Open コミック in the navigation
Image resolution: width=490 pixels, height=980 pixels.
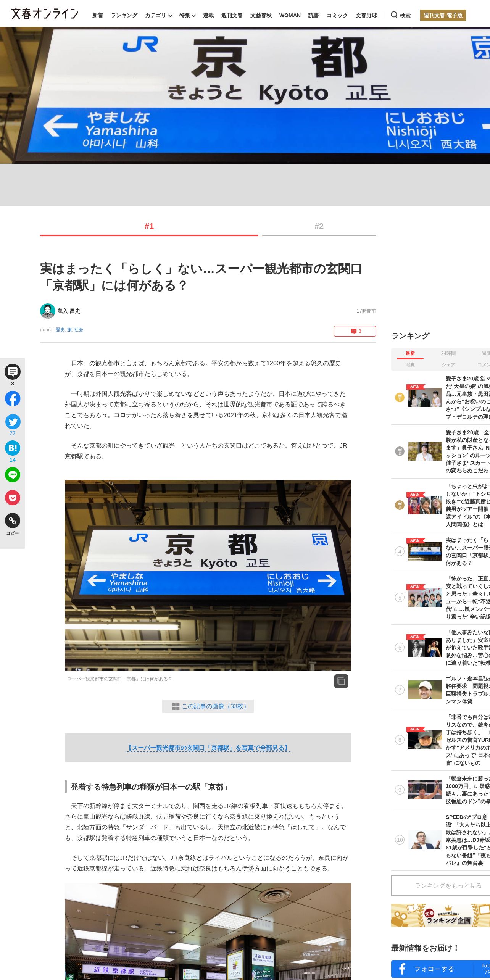click(337, 15)
